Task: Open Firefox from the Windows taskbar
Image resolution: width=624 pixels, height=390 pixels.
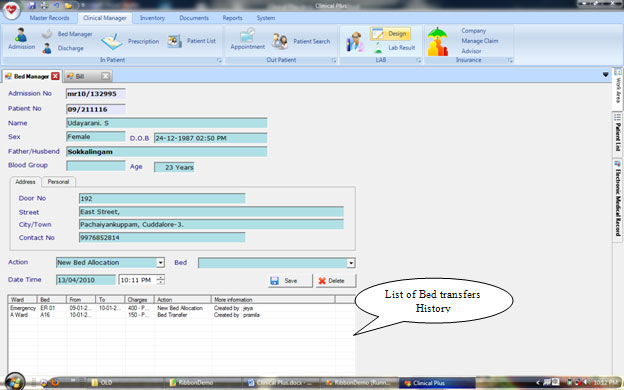Action: point(55,383)
